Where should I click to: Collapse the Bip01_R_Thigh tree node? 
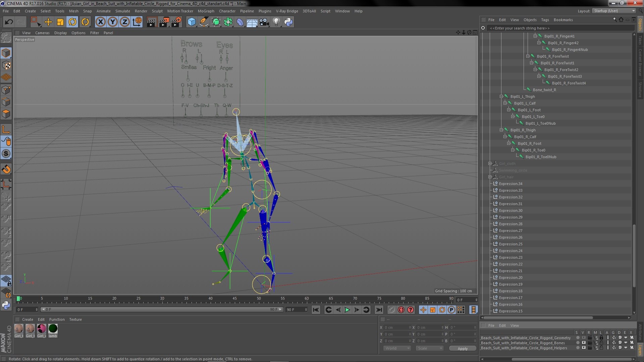(501, 130)
